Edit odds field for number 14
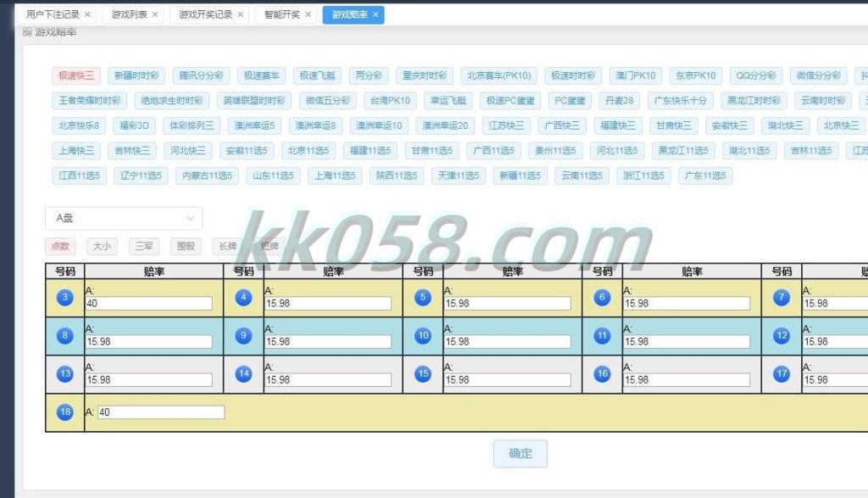The height and width of the screenshot is (498, 868). [x=328, y=380]
